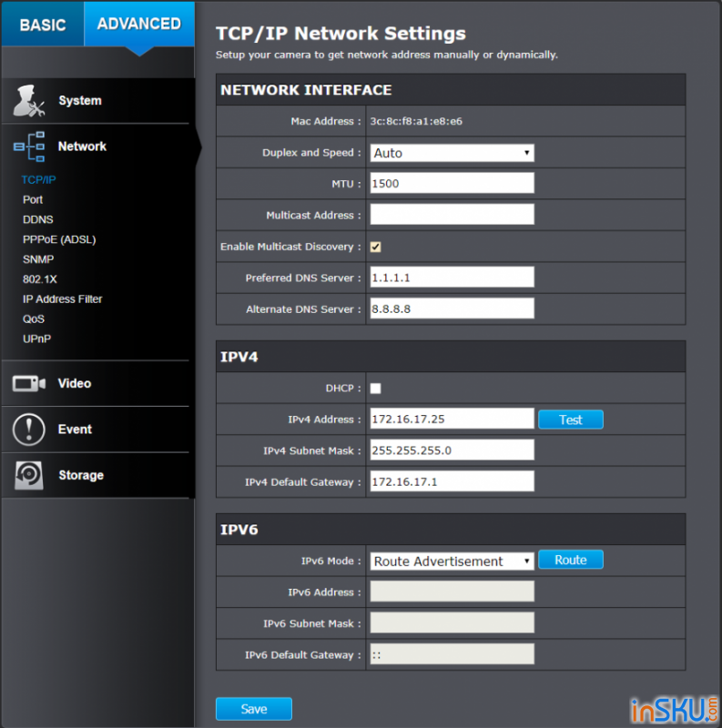Click the Storage disk icon
This screenshot has height=728, width=722.
[29, 475]
